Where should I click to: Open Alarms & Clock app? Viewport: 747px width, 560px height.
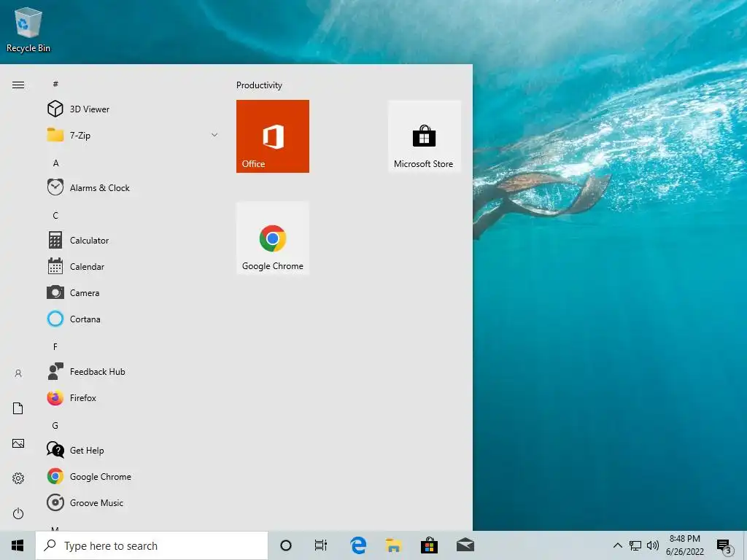point(133,187)
